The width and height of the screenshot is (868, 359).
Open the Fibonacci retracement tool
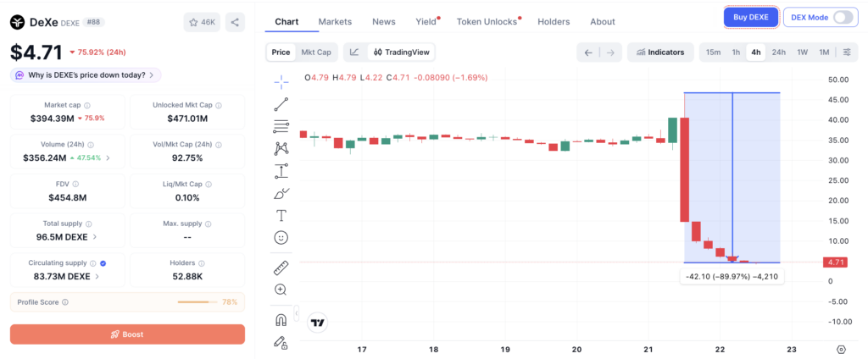point(281,127)
